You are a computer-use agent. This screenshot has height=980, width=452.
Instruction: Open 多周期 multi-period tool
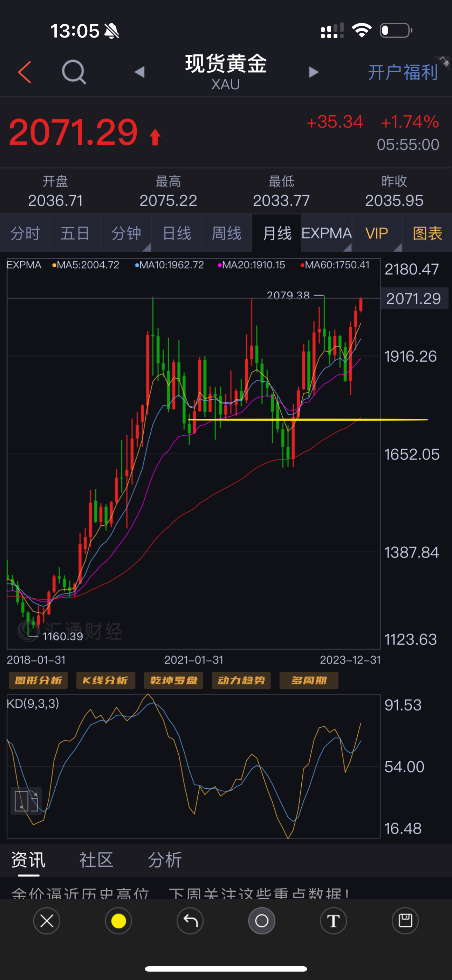click(309, 680)
